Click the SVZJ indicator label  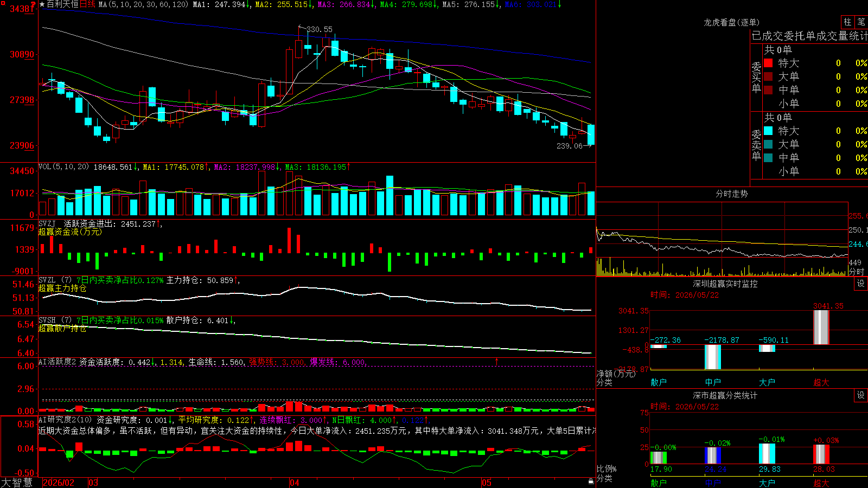[47, 223]
